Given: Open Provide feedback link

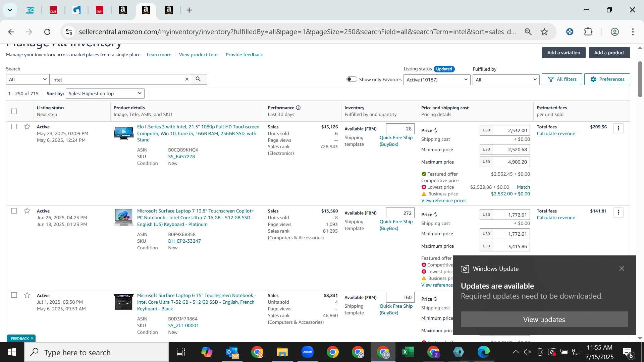Looking at the screenshot, I should (244, 55).
